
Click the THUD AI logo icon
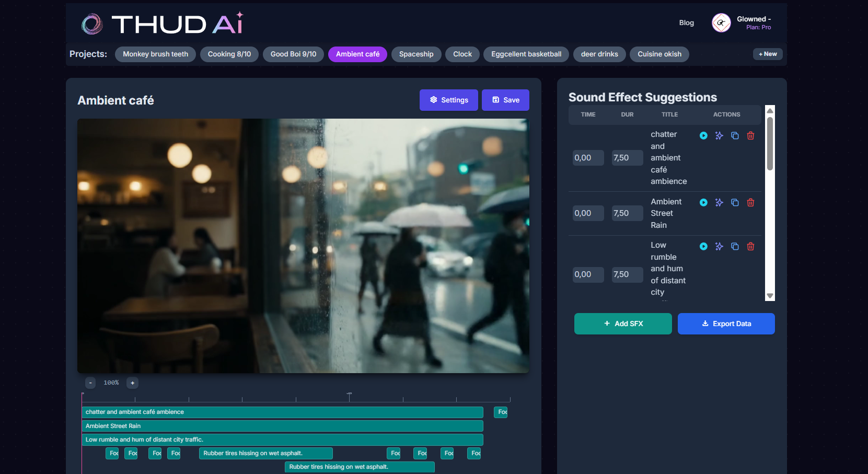pyautogui.click(x=92, y=24)
